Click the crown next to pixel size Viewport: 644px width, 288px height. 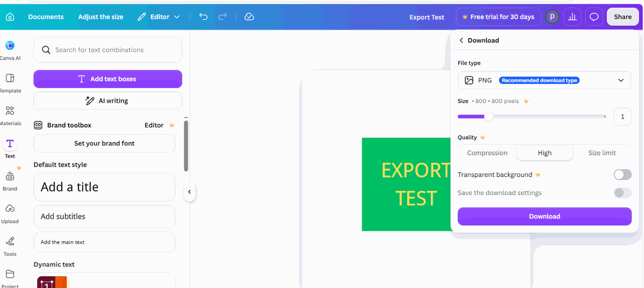click(526, 101)
